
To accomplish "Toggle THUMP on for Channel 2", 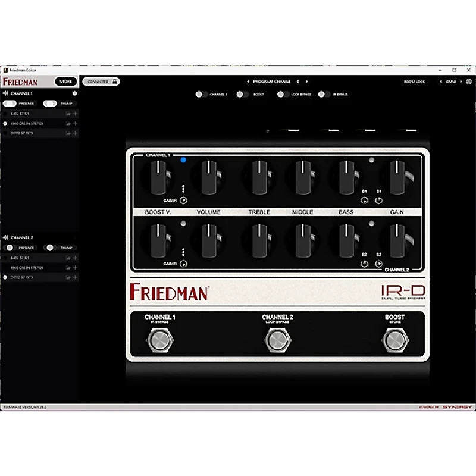I will click(x=50, y=248).
